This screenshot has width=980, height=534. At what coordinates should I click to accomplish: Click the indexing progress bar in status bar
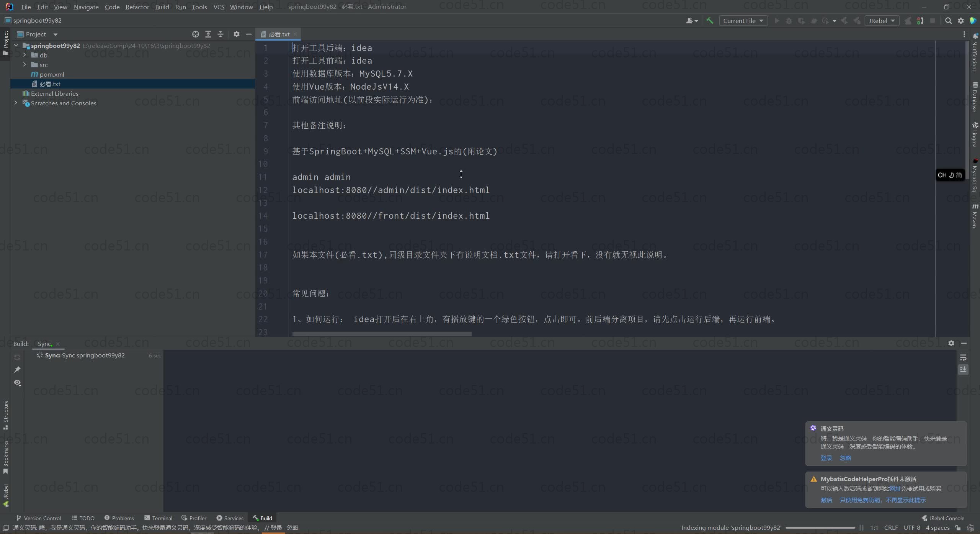820,528
